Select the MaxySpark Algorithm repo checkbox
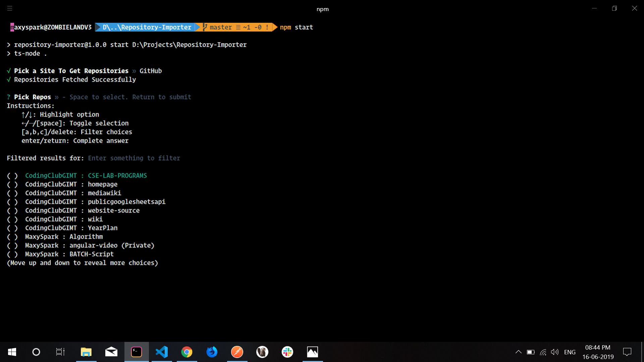This screenshot has height=362, width=644. [12, 237]
